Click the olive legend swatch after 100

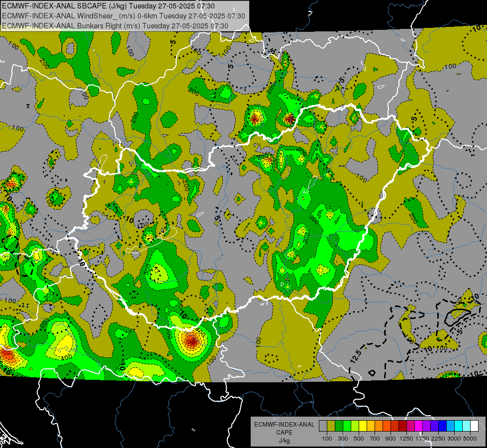point(331,426)
